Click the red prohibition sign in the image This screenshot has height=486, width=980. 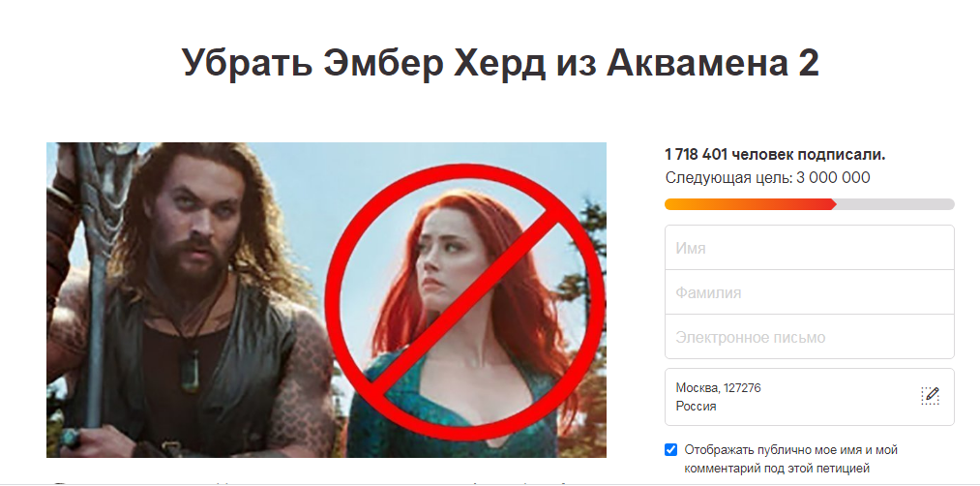pos(463,302)
